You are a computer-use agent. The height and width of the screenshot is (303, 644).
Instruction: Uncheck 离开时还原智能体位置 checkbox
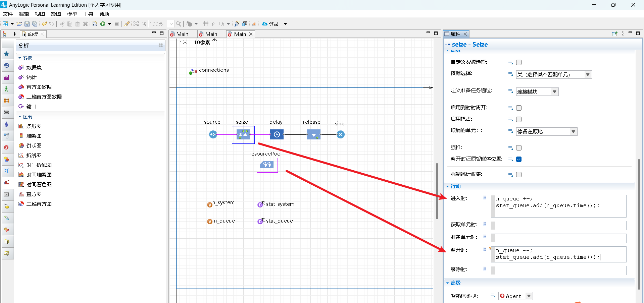click(x=519, y=159)
